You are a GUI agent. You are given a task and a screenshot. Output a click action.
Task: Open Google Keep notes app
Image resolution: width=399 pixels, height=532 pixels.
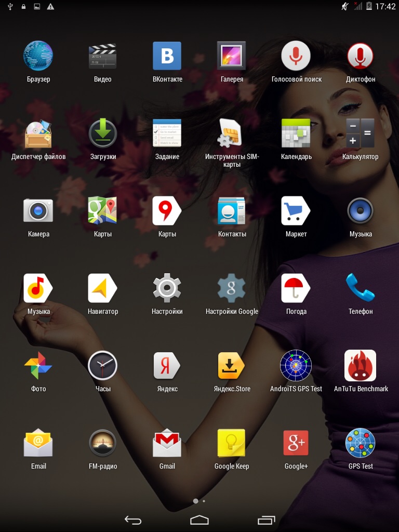[231, 443]
